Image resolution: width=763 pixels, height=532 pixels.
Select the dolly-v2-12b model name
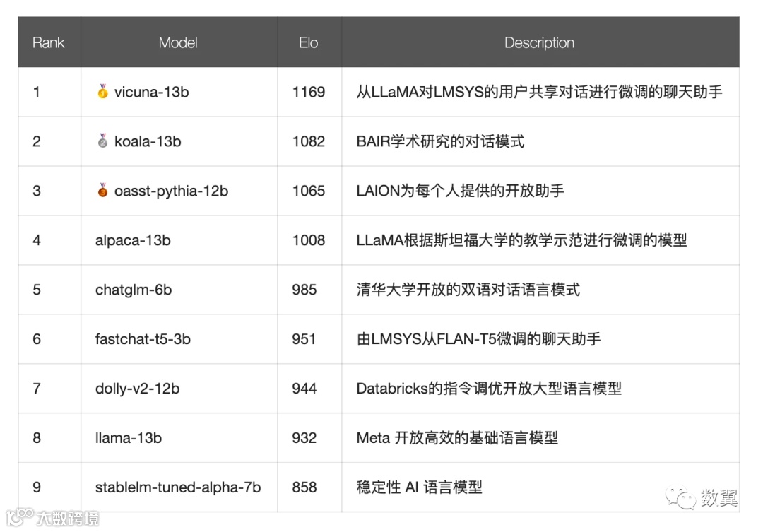[137, 389]
